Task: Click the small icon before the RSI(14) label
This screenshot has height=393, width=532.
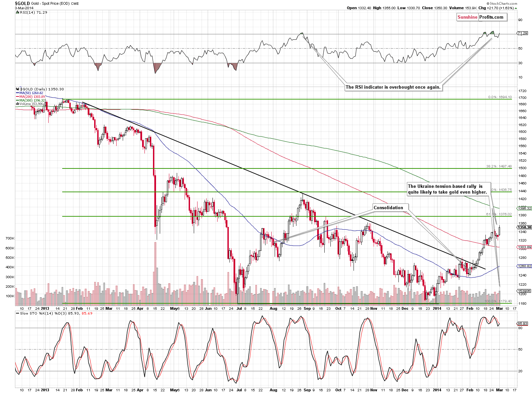Action: coord(18,12)
